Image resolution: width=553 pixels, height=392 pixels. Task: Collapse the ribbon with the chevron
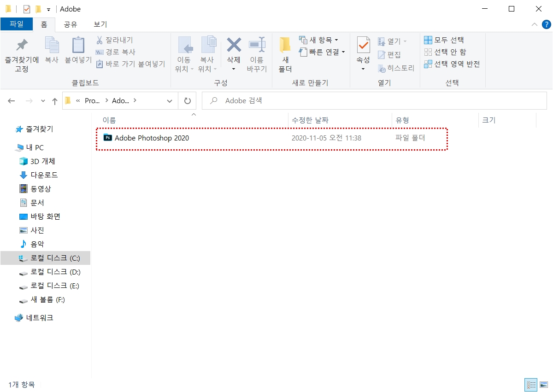point(535,24)
